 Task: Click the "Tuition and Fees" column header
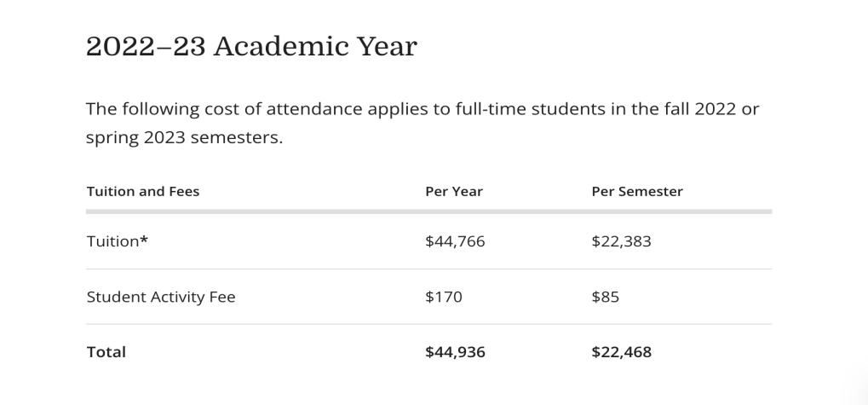coord(143,192)
